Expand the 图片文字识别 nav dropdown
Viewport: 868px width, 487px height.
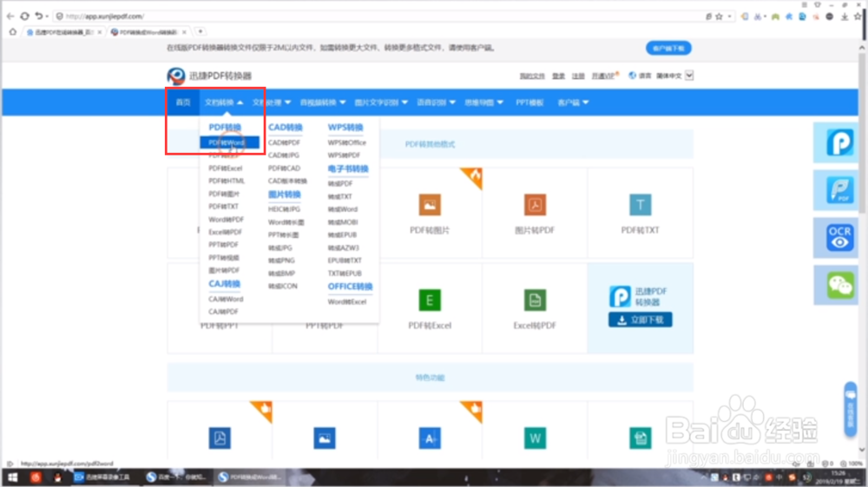pos(381,102)
